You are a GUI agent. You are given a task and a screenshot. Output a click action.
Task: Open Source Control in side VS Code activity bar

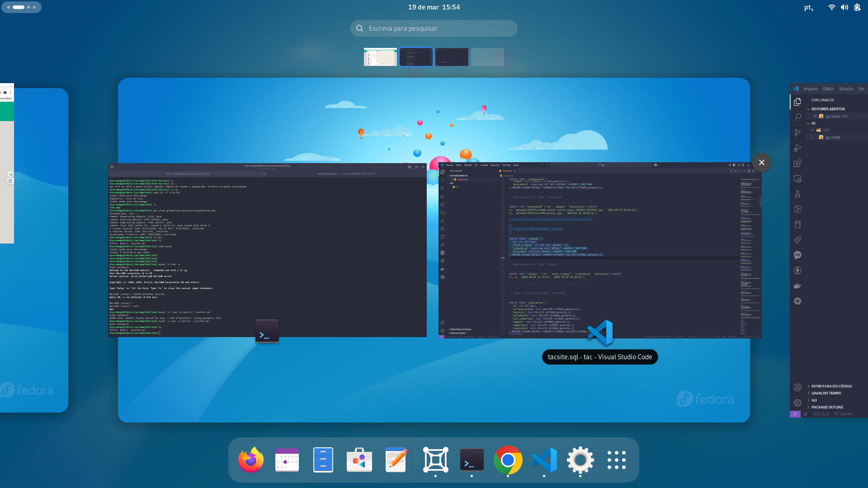point(797,132)
